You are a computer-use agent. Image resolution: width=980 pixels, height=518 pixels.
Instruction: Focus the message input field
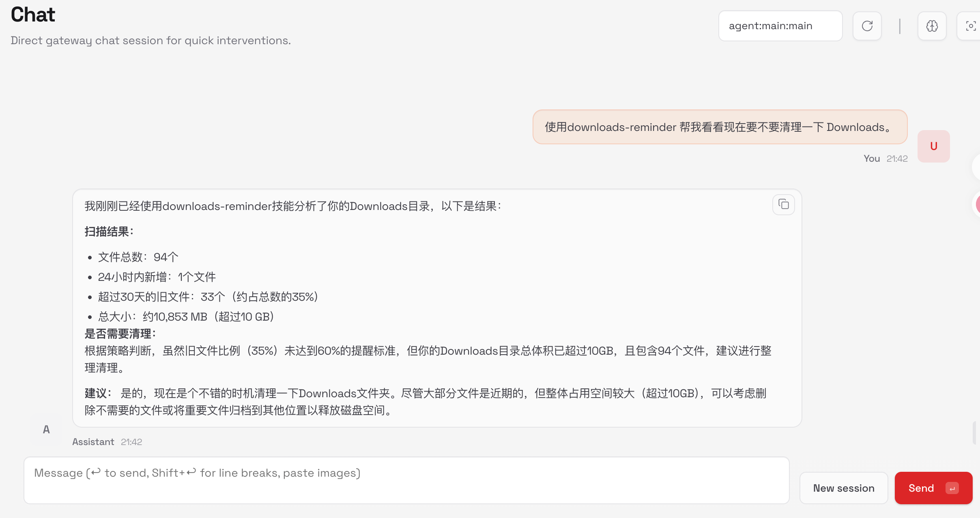(406, 480)
